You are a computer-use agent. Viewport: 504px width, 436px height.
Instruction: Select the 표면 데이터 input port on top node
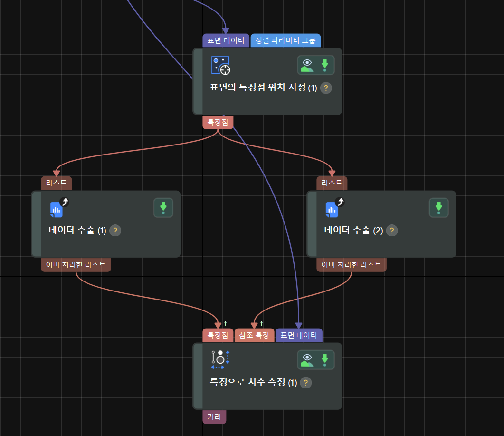coord(226,40)
